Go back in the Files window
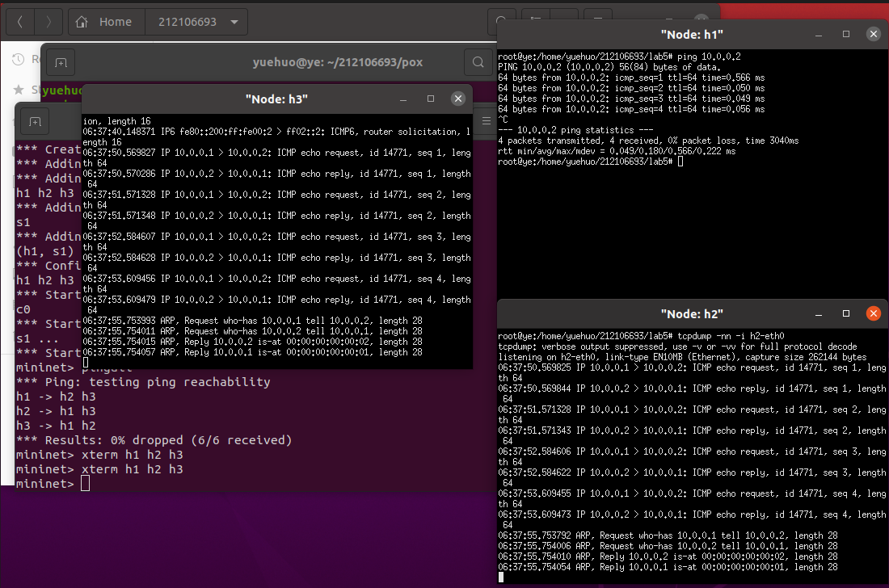Viewport: 889px width, 588px height. tap(20, 22)
